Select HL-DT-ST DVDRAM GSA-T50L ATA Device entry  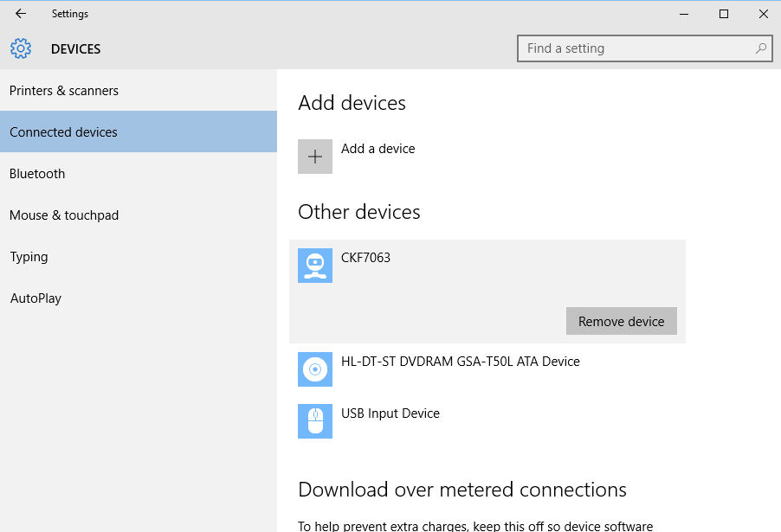[x=487, y=369]
